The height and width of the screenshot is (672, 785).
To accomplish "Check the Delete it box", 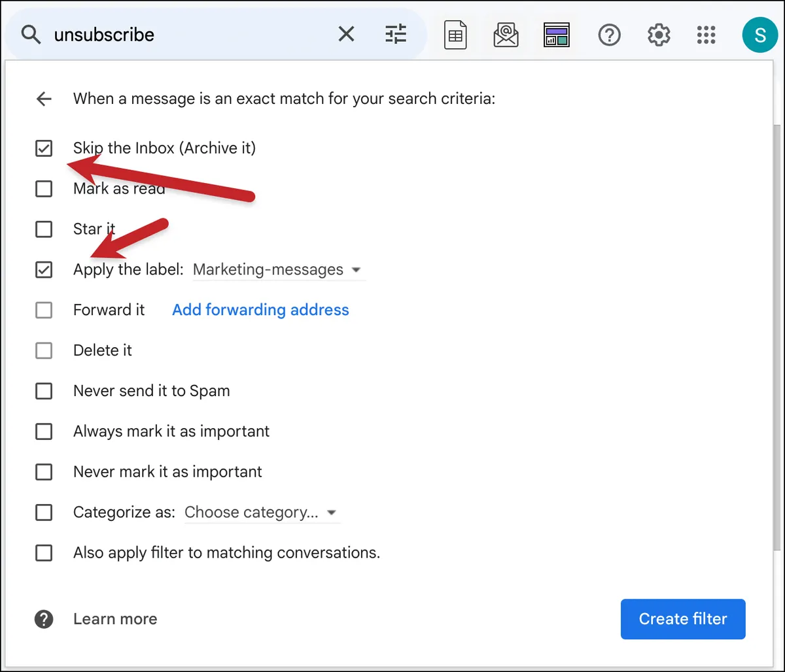I will pyautogui.click(x=44, y=350).
